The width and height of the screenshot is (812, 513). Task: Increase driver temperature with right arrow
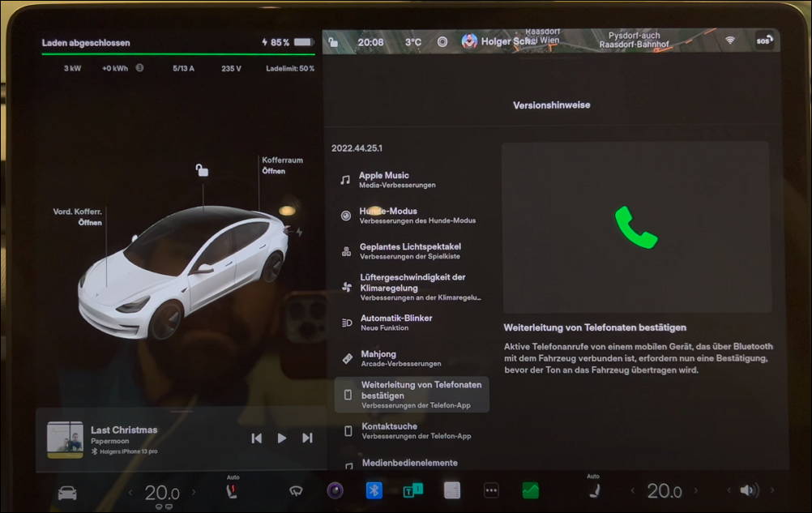point(194,492)
